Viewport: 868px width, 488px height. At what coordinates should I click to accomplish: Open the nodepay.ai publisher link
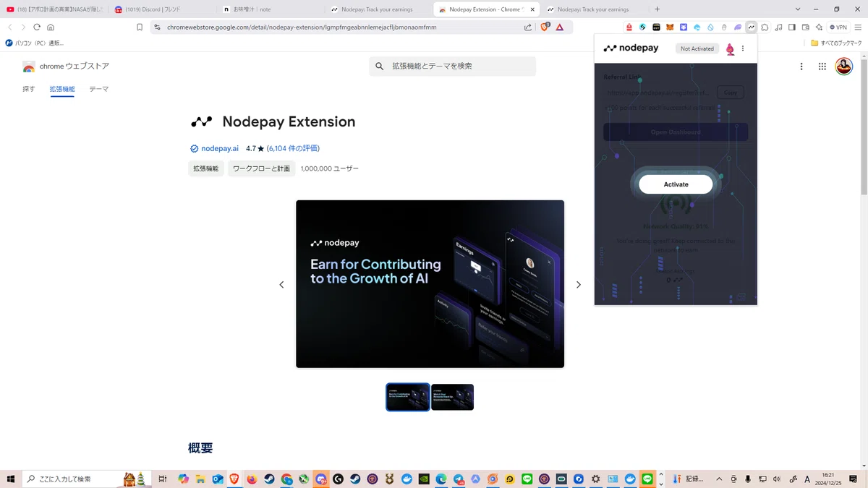tap(220, 148)
